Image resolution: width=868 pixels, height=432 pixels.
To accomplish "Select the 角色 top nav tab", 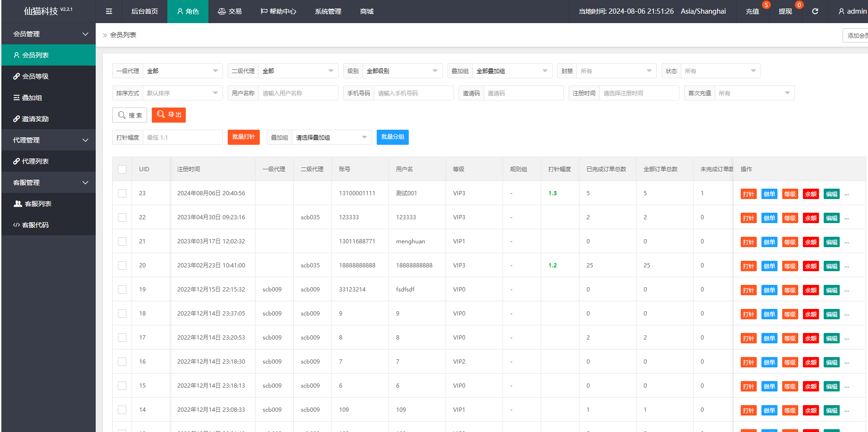I will (188, 11).
